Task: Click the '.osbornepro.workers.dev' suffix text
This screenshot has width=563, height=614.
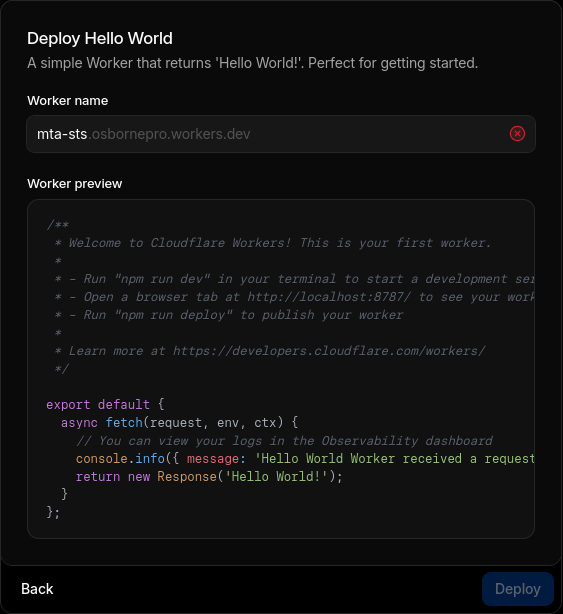Action: pos(169,134)
